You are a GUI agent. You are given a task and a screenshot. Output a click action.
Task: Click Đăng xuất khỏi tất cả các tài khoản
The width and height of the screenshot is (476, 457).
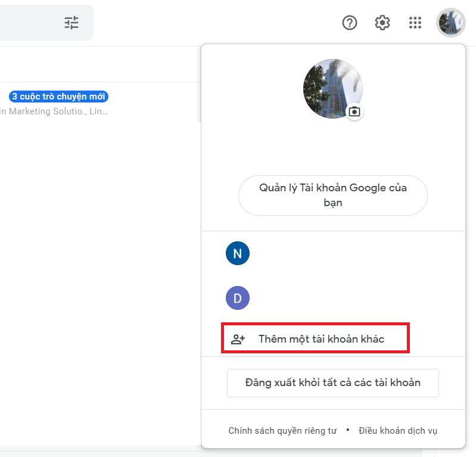(333, 383)
